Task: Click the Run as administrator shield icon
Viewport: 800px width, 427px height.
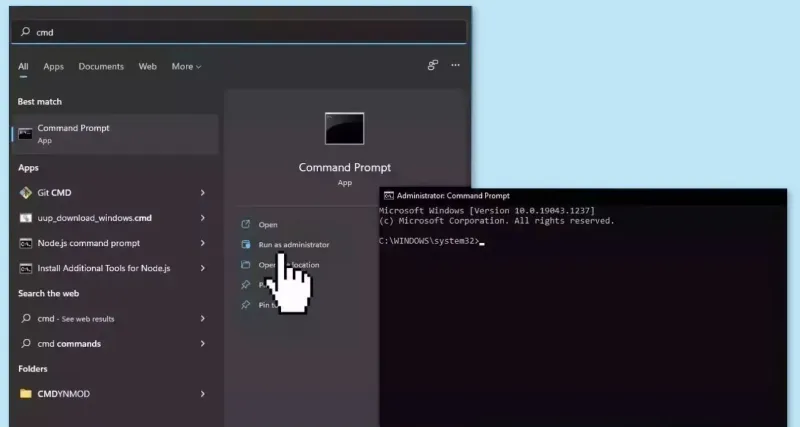Action: point(245,244)
